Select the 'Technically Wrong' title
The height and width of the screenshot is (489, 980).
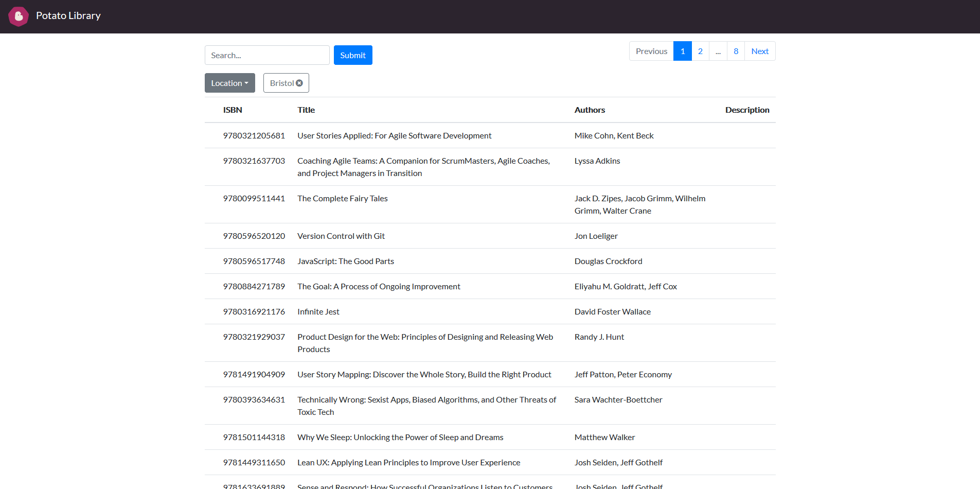426,406
